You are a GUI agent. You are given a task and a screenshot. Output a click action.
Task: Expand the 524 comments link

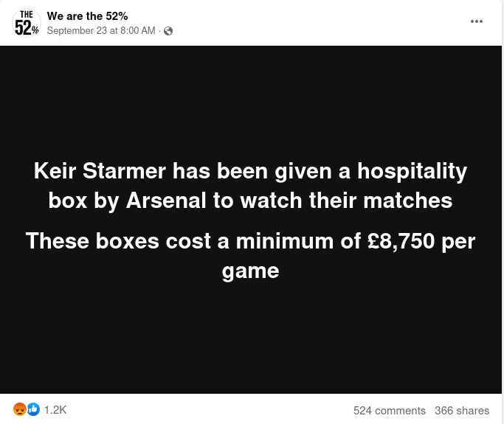point(389,411)
